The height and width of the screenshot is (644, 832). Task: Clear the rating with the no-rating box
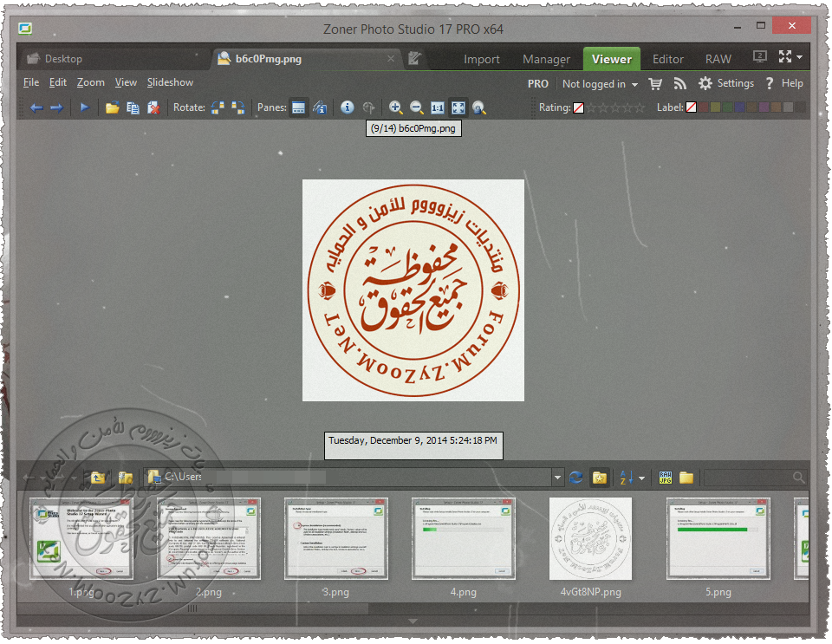(578, 107)
